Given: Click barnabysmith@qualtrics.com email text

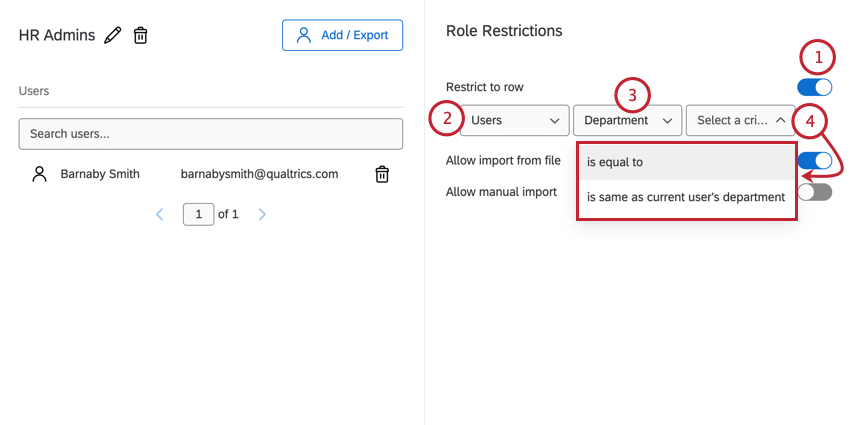Looking at the screenshot, I should [x=259, y=174].
